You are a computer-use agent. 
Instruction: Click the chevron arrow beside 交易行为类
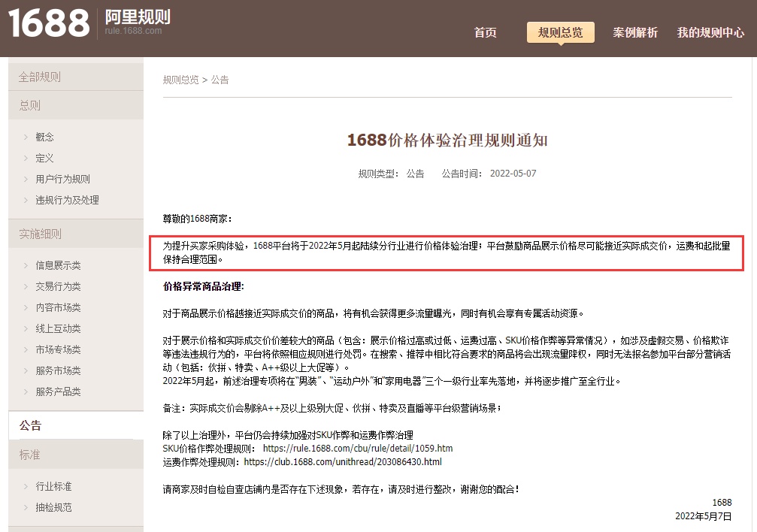coord(26,286)
